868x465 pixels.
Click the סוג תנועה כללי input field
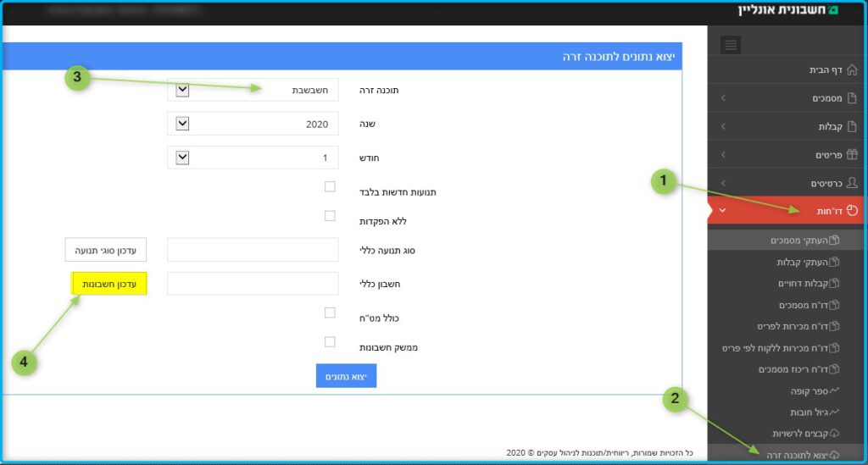pos(253,250)
